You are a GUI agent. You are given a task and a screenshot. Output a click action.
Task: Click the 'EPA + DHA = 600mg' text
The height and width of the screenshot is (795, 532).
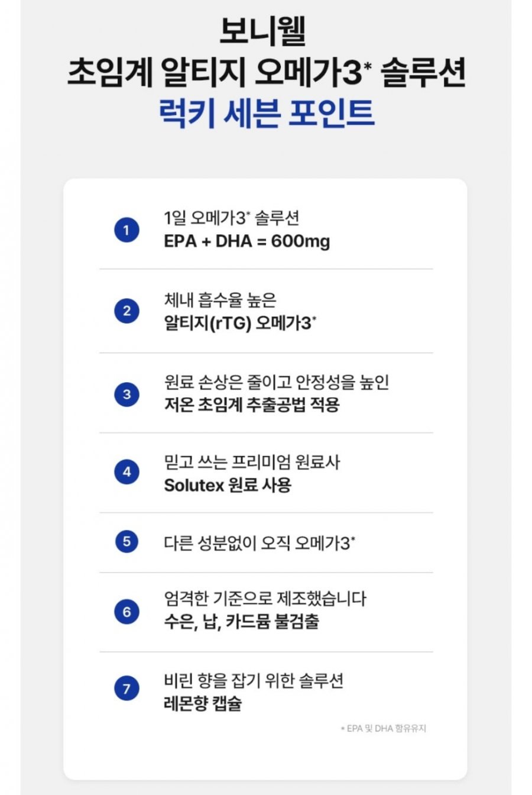tap(246, 242)
